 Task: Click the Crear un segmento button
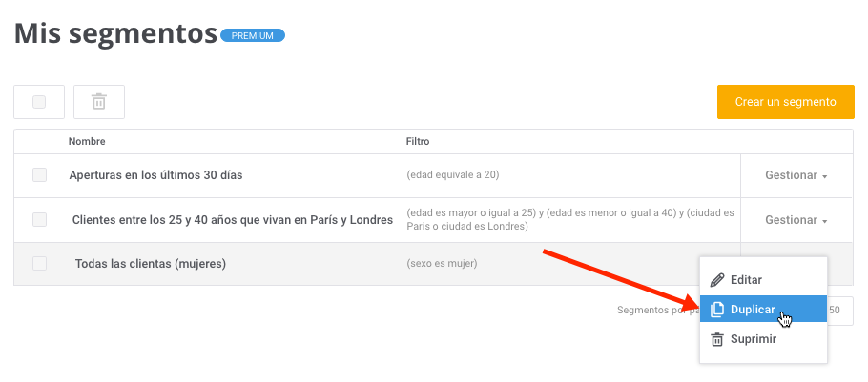pos(786,102)
